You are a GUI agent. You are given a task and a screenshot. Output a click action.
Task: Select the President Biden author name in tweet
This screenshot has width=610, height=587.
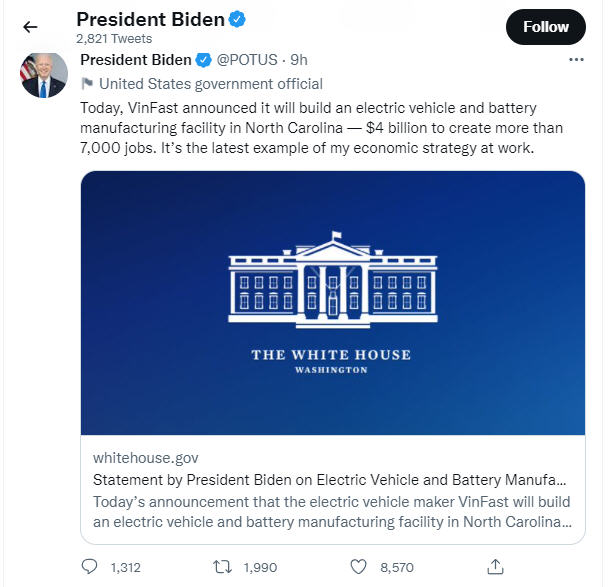point(135,60)
